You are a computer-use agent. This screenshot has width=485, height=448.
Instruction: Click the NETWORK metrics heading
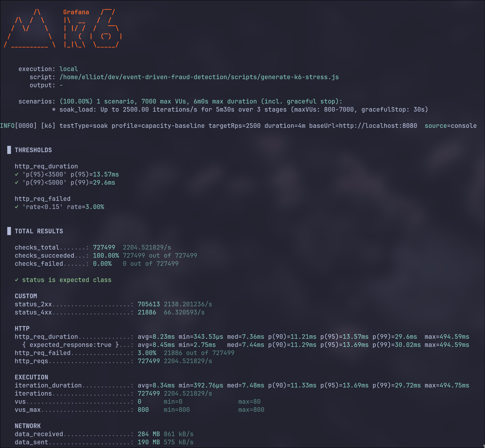coord(28,426)
